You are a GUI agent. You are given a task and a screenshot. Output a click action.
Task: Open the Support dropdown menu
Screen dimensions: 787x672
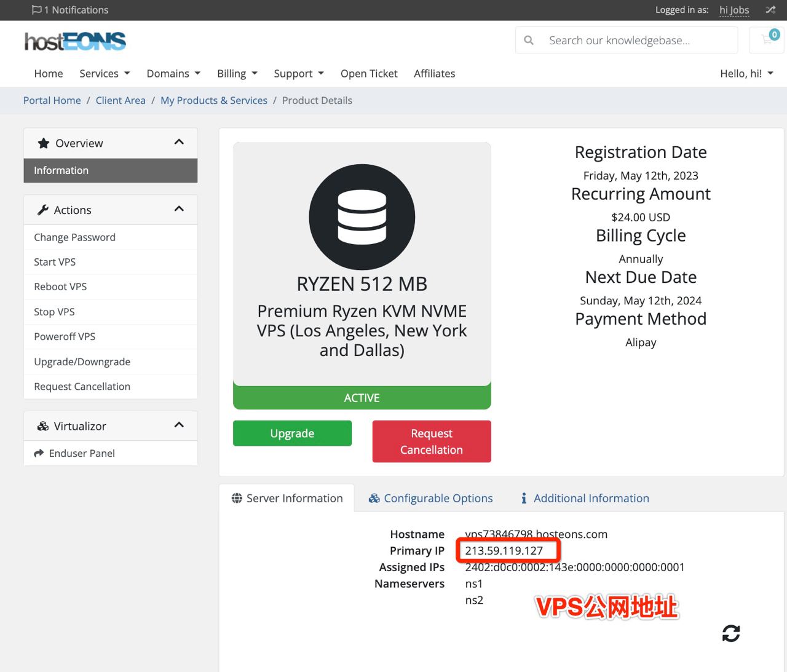(299, 74)
